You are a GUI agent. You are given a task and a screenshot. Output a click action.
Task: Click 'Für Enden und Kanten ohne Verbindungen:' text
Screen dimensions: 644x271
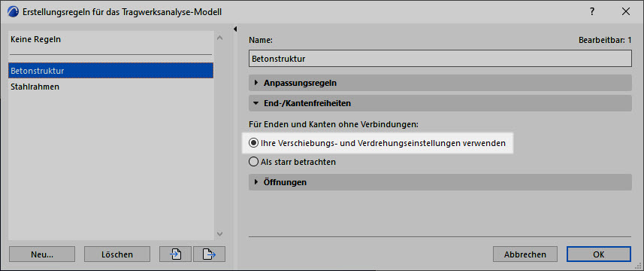[334, 123]
